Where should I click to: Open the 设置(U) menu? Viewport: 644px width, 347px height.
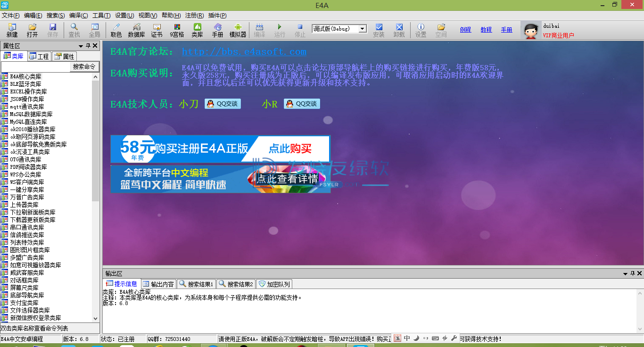click(x=124, y=16)
